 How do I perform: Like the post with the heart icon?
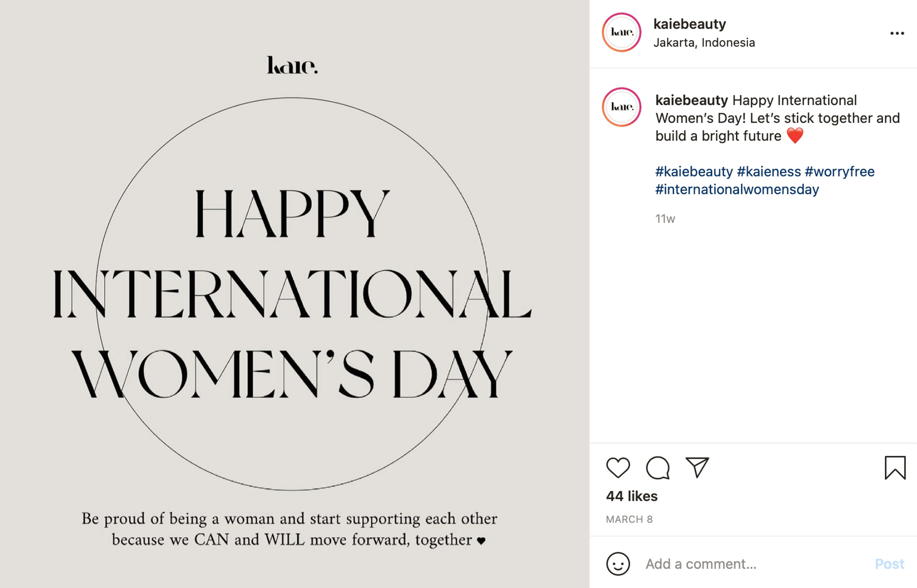[618, 468]
